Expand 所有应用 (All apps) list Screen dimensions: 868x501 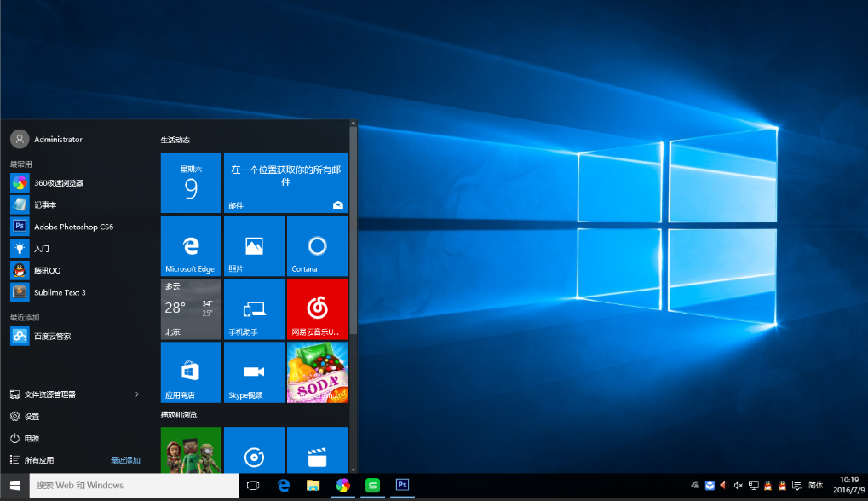(x=39, y=460)
